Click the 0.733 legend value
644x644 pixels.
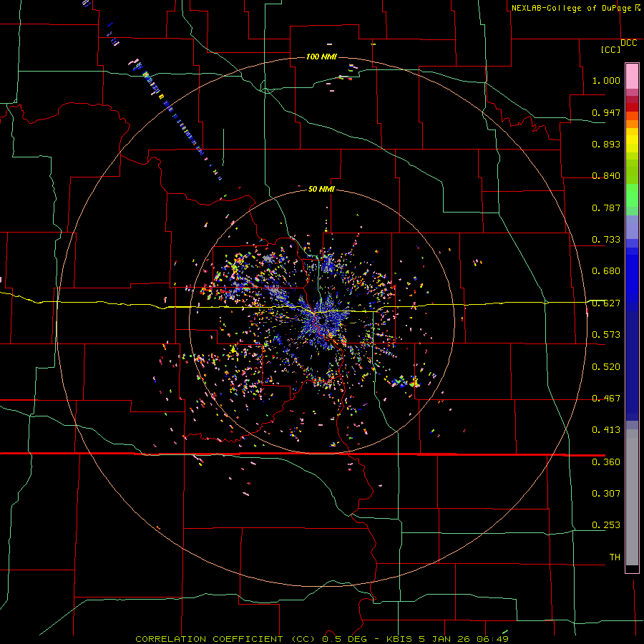(606, 240)
